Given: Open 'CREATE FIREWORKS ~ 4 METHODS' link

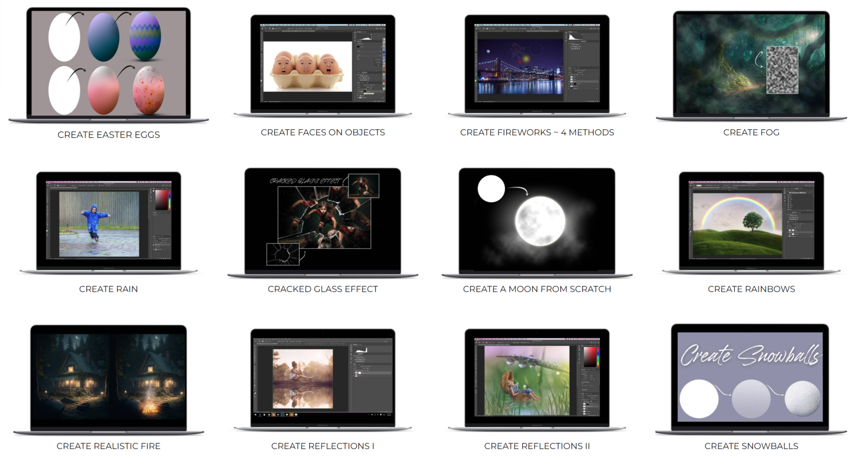Looking at the screenshot, I should (537, 133).
